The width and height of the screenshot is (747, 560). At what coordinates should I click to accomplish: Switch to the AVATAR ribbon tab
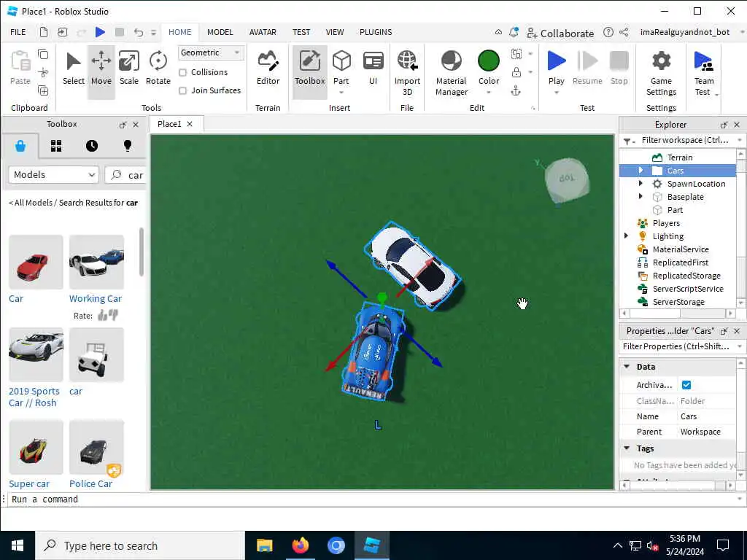coord(263,32)
